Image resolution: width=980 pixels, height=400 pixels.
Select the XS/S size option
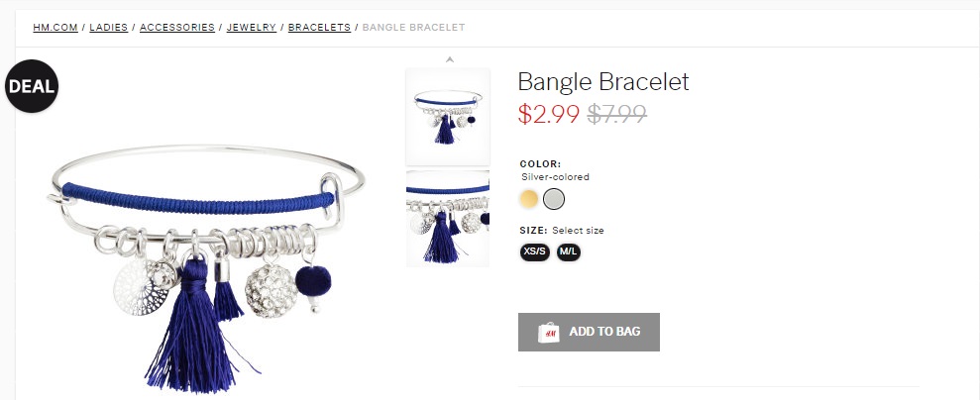coord(534,252)
